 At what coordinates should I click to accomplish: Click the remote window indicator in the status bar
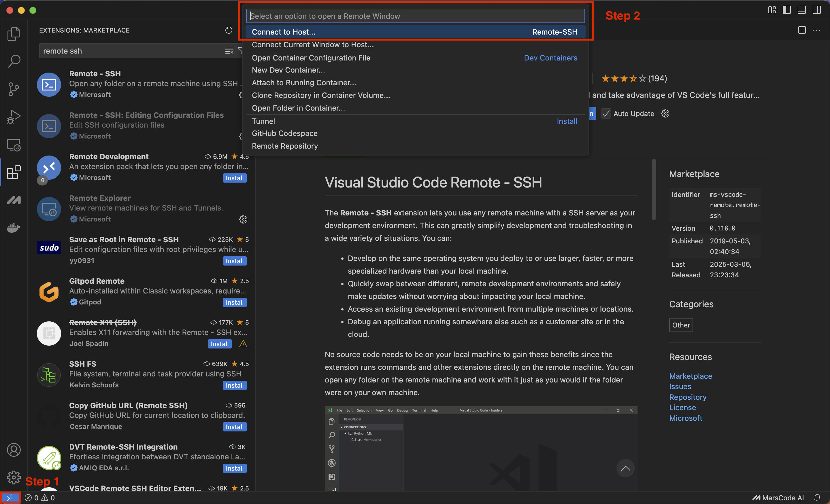(x=10, y=498)
